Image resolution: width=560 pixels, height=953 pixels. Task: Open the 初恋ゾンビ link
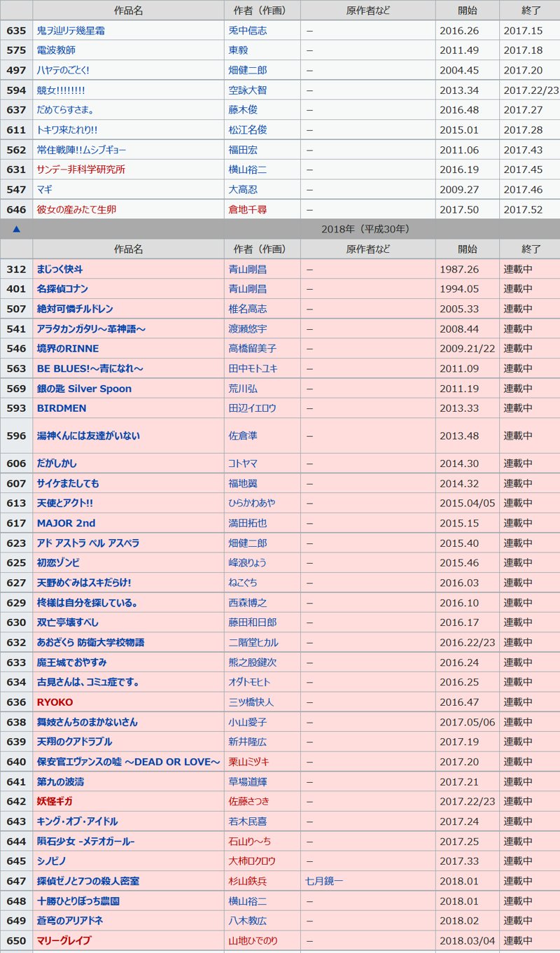pos(58,562)
